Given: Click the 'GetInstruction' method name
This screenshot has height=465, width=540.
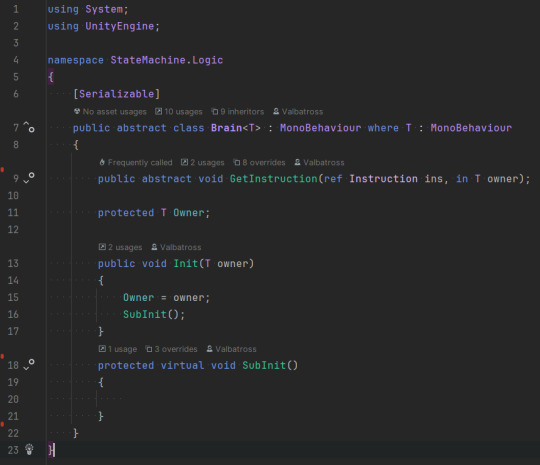Looking at the screenshot, I should 273,178.
